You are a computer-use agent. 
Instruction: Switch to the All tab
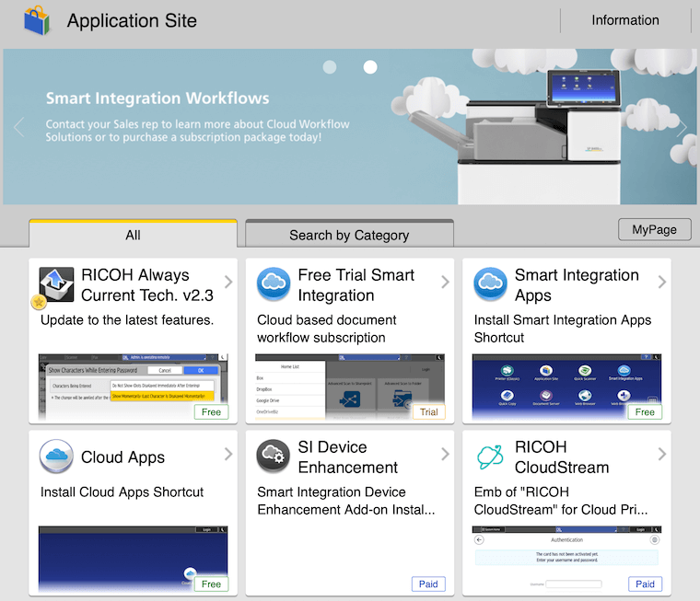coord(133,234)
